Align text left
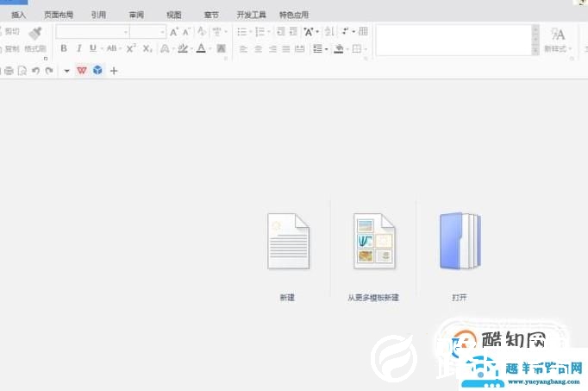Image resolution: width=588 pixels, height=391 pixels. [x=243, y=49]
